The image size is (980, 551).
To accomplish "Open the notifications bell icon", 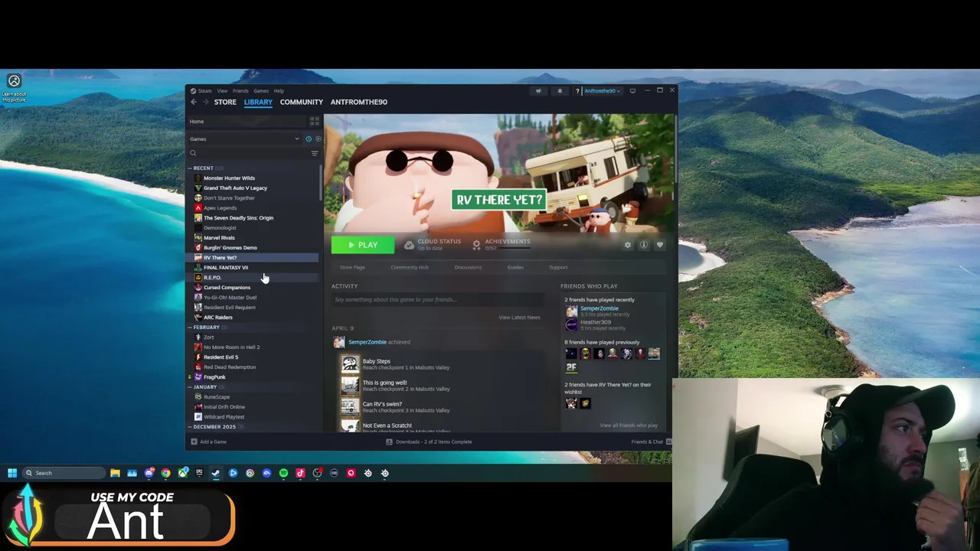I will click(x=560, y=90).
